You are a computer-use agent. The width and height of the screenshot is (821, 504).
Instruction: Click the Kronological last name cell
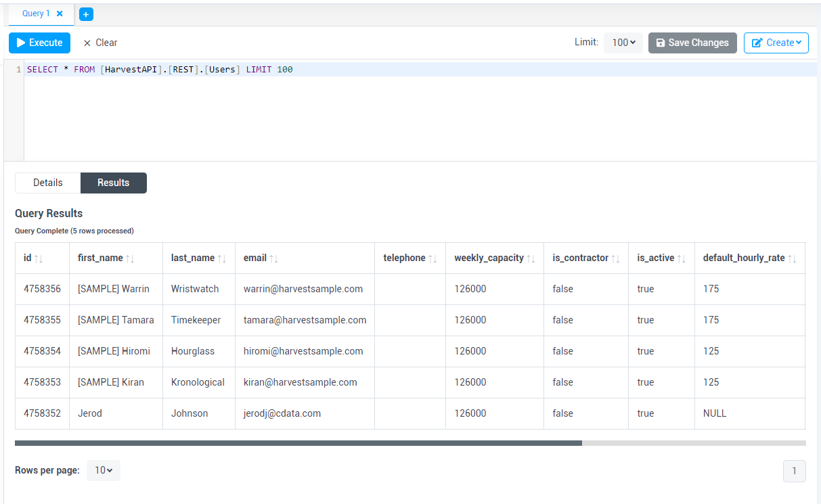click(199, 382)
